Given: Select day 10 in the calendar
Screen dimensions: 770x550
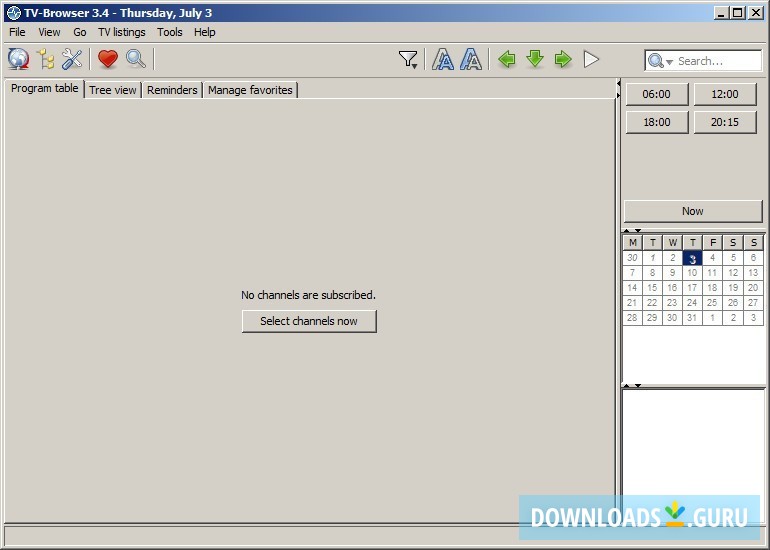Looking at the screenshot, I should 692,273.
